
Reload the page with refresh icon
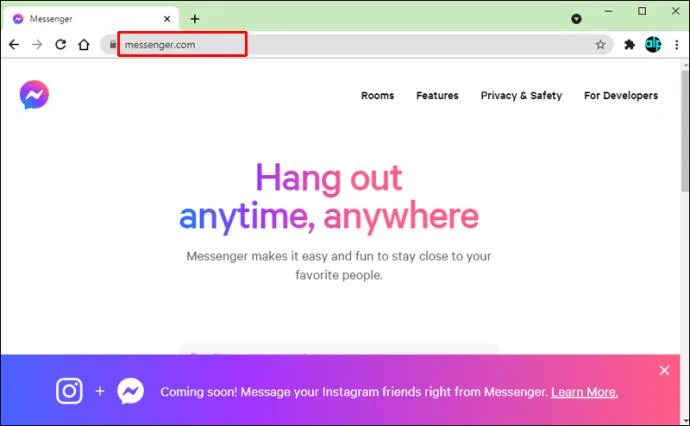[60, 44]
